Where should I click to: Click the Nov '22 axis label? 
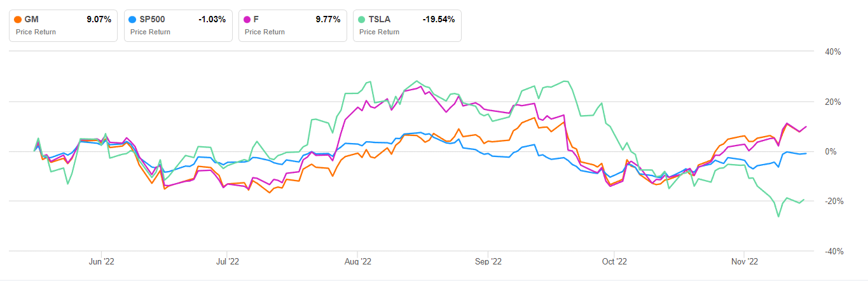click(x=744, y=261)
